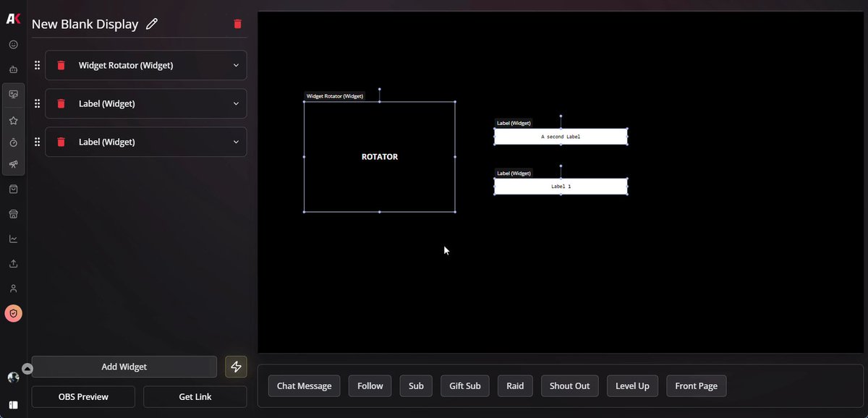Click the canvas tag above 'Label 1'
This screenshot has height=418, width=868.
pos(514,173)
